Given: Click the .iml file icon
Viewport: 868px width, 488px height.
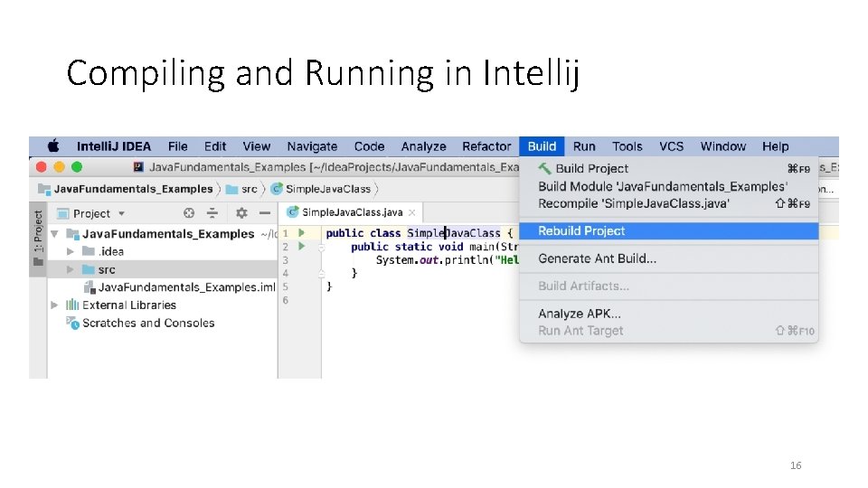Looking at the screenshot, I should [90, 287].
